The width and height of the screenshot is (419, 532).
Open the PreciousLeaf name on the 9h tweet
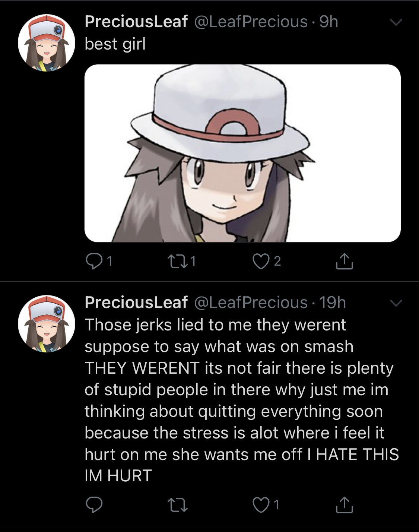coord(136,22)
